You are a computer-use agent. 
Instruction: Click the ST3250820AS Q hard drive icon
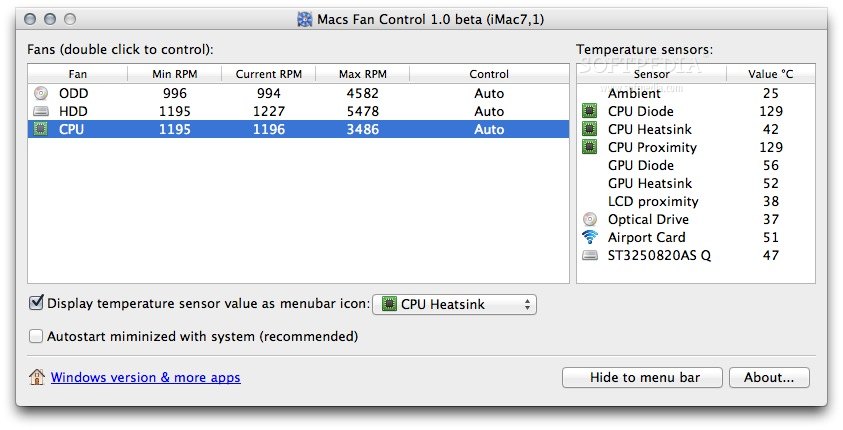tap(590, 255)
